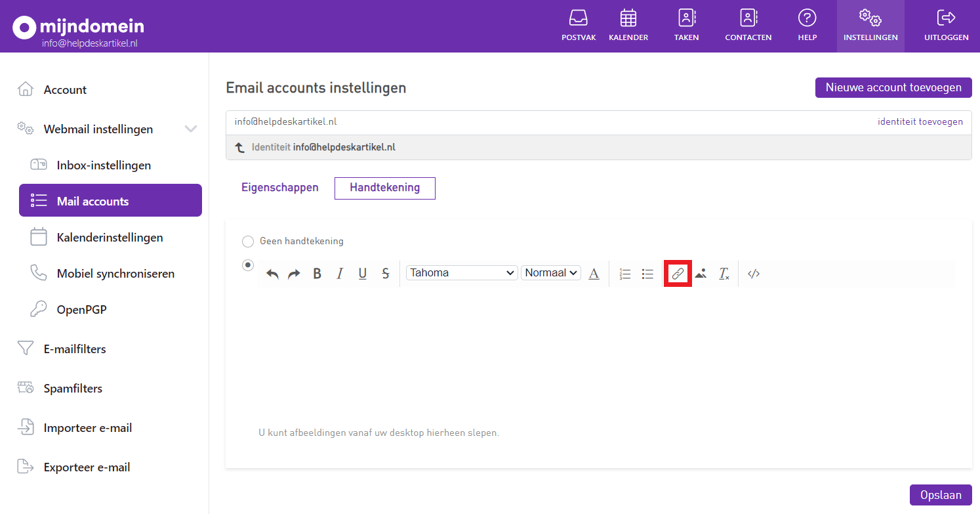
Task: Click 'Nieuwe account toevoegen' button
Action: point(893,87)
